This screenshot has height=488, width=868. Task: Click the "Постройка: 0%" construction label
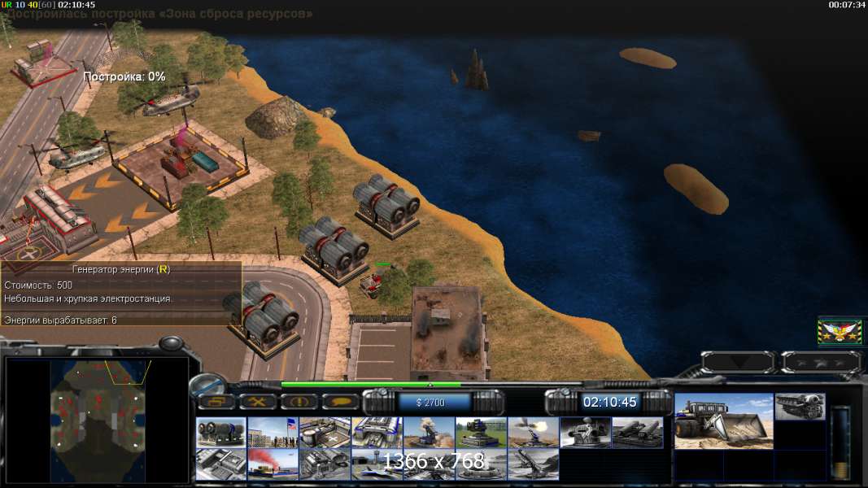click(124, 76)
